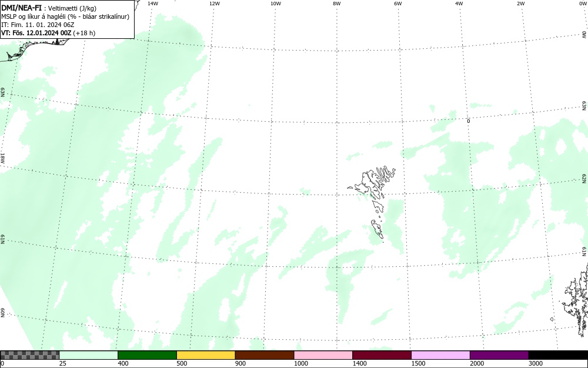Click the 4W longitude label

[x=459, y=4]
